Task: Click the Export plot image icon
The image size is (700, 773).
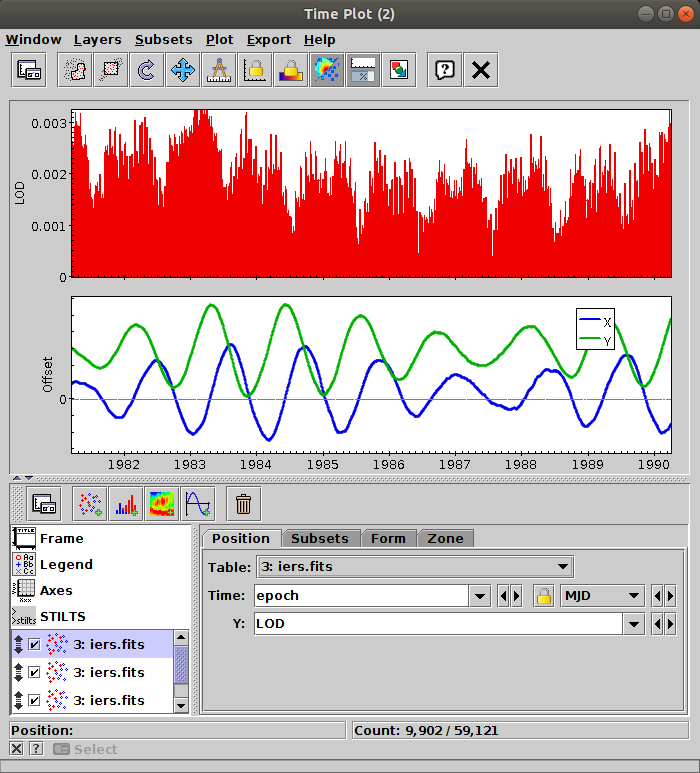Action: (x=400, y=70)
